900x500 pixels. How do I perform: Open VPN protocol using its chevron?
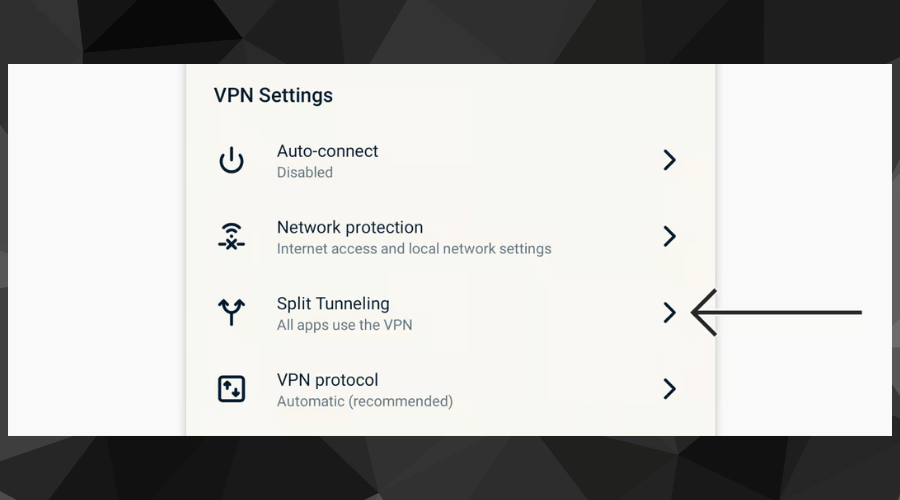pos(669,388)
